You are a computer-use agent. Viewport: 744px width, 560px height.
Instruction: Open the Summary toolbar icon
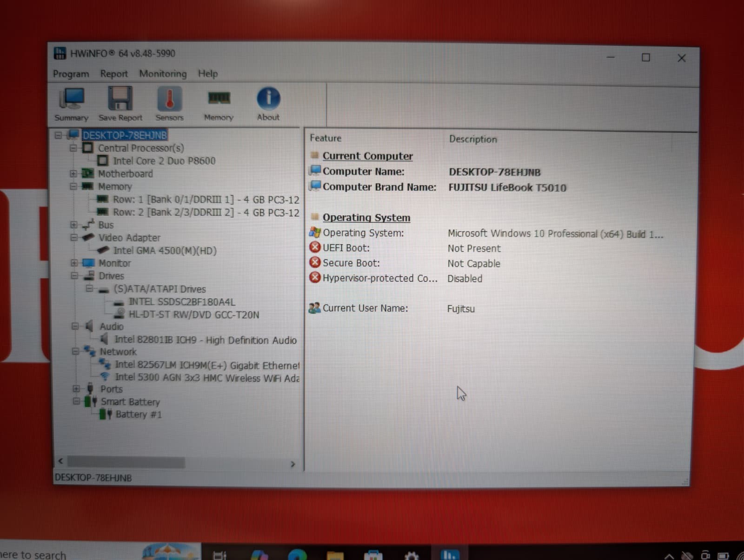coord(72,104)
